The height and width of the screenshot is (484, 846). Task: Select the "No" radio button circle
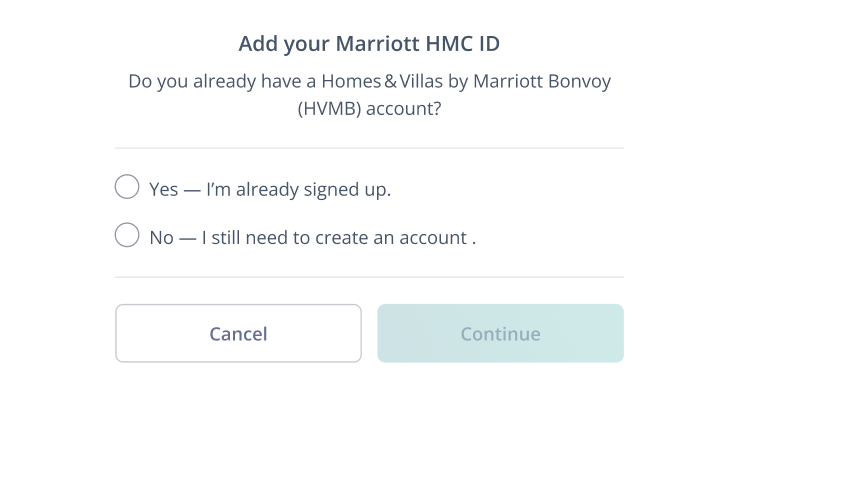point(127,236)
